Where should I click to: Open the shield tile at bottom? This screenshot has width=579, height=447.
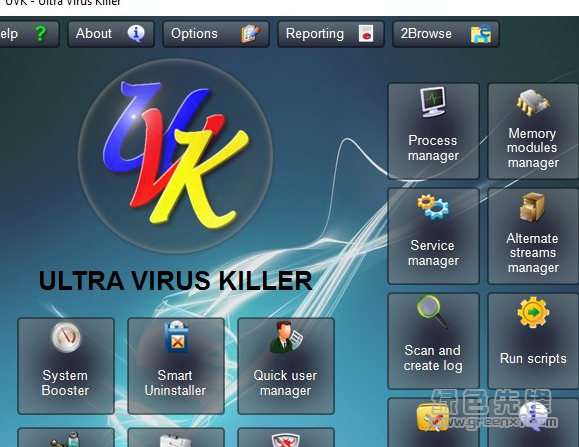click(286, 438)
